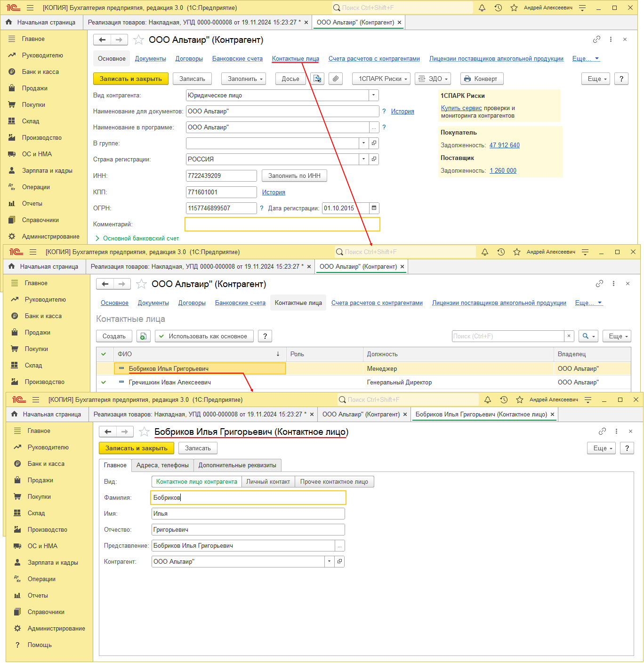Add Бобриков contact form to favorites star
The height and width of the screenshot is (663, 644).
[144, 432]
